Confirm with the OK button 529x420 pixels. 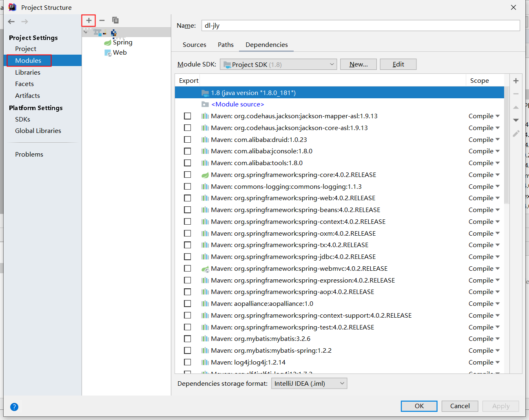pos(419,406)
